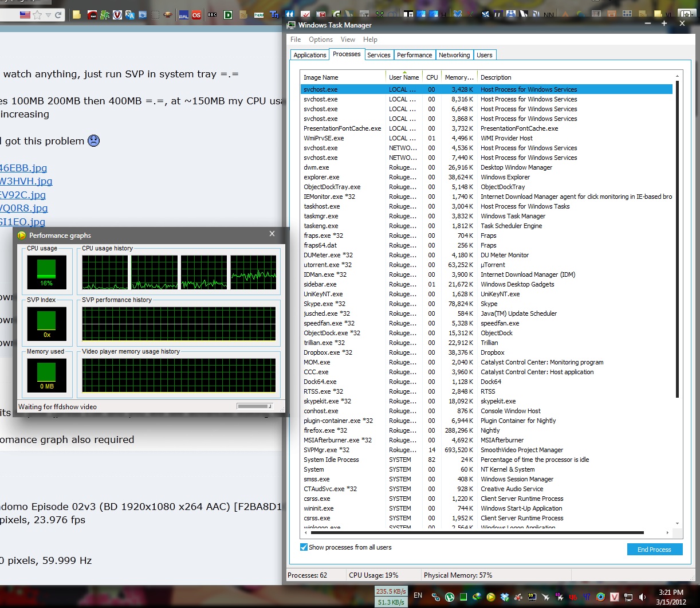Open the Options menu in Task Manager
The image size is (700, 608).
click(320, 40)
